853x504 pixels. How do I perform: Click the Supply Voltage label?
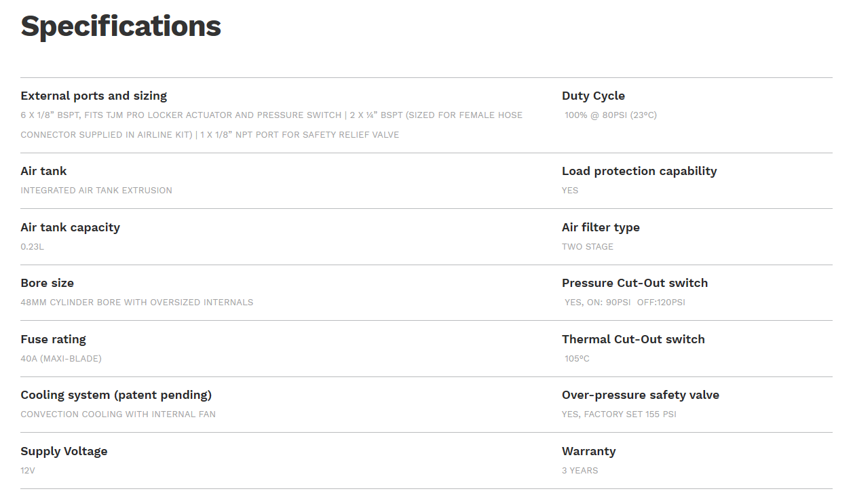coord(64,451)
